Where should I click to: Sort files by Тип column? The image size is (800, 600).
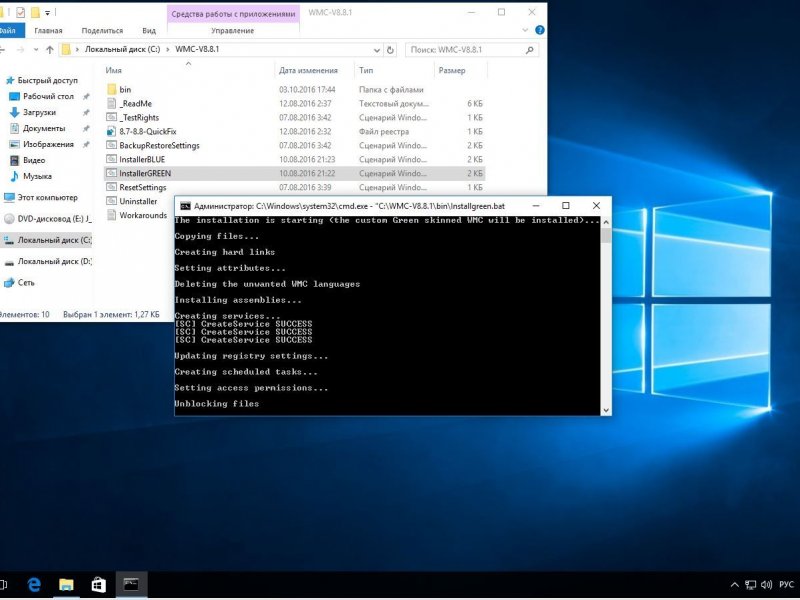[x=366, y=70]
